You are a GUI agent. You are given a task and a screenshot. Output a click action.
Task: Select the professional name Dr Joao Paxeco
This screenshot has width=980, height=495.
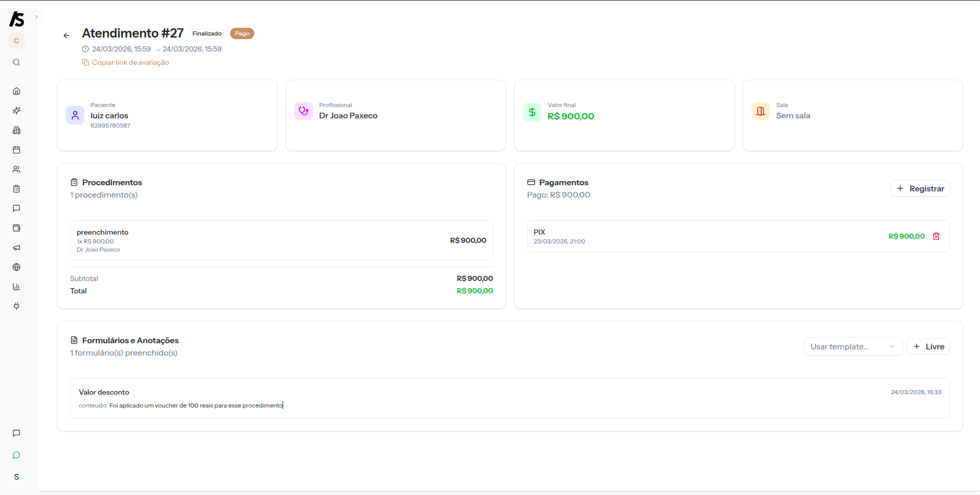point(348,116)
